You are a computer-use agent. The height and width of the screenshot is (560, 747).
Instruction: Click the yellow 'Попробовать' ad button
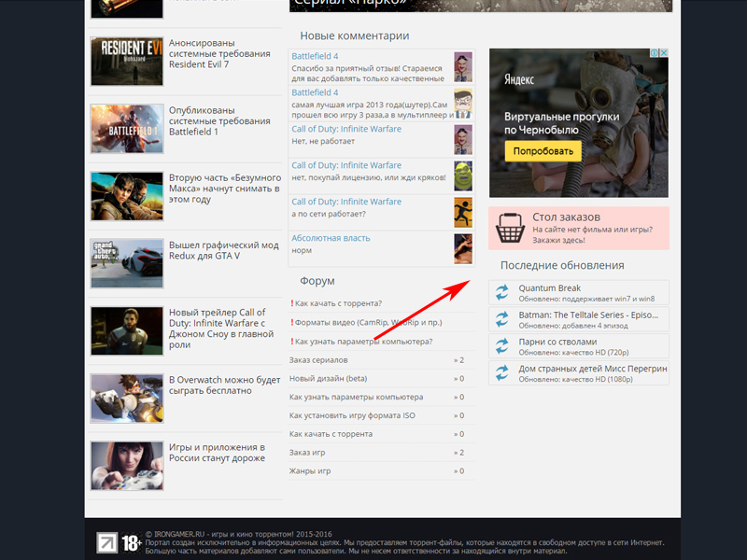pos(543,151)
